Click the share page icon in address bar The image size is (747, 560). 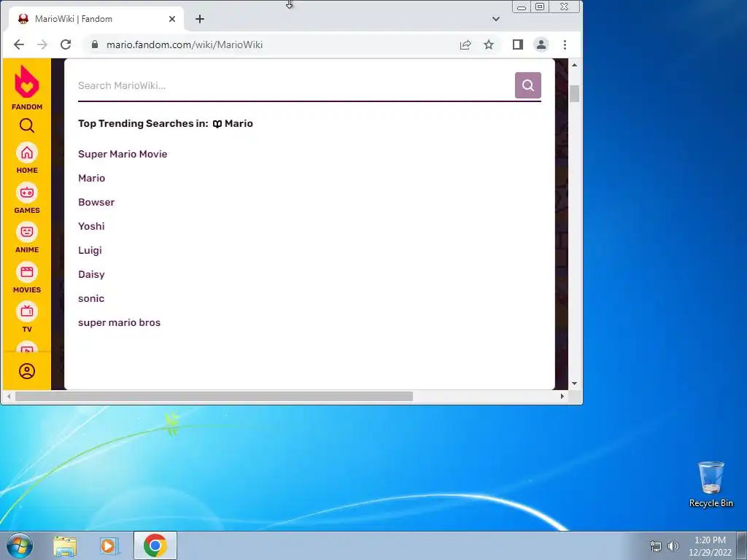465,44
